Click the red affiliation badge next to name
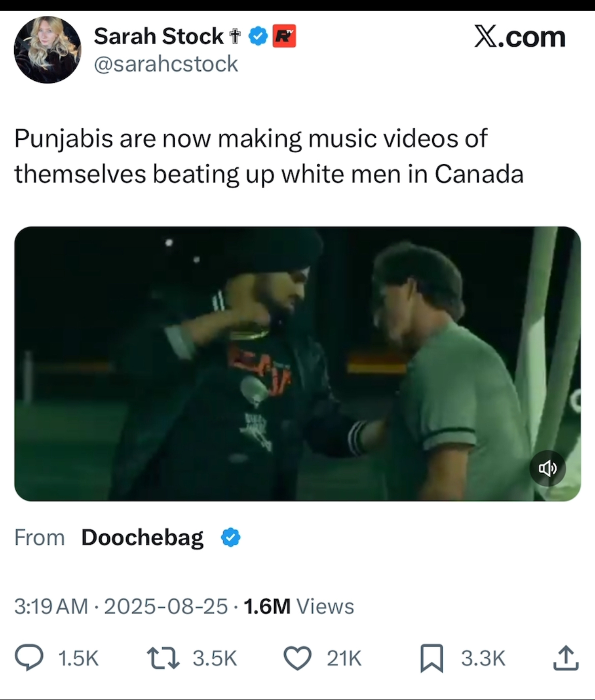Image resolution: width=595 pixels, height=700 pixels. tap(284, 37)
